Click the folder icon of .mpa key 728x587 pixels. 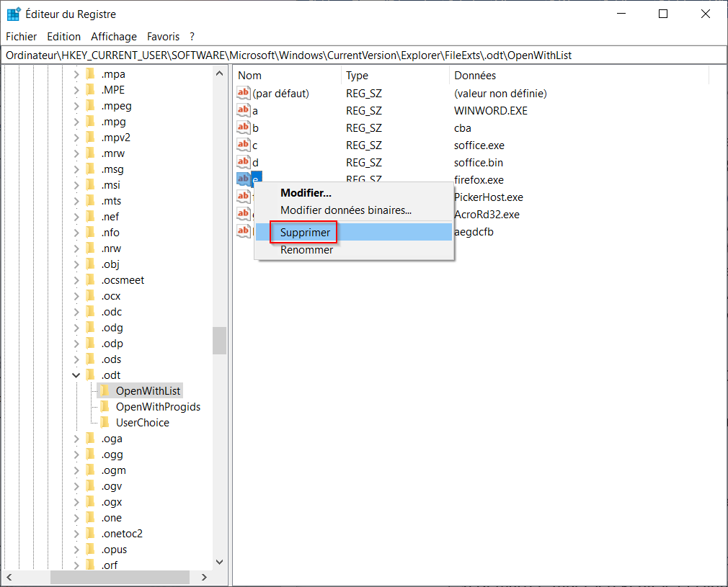click(x=91, y=73)
